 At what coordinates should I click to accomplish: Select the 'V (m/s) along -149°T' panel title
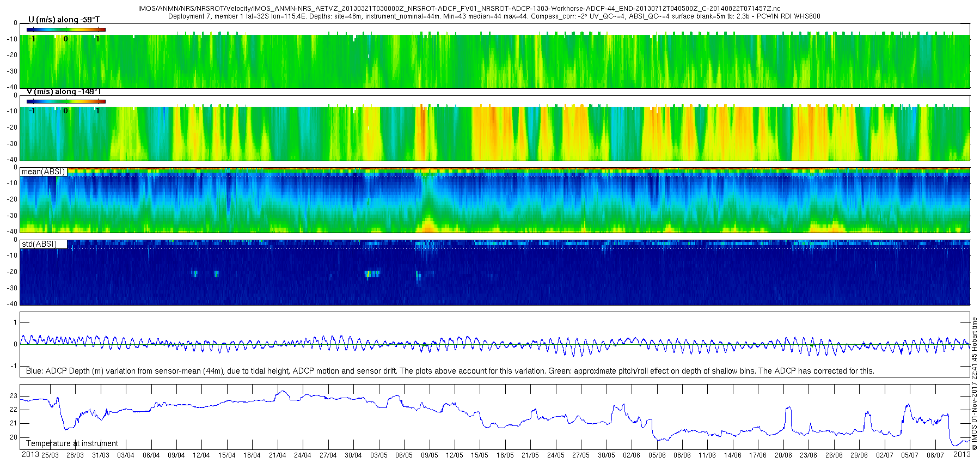[x=64, y=92]
